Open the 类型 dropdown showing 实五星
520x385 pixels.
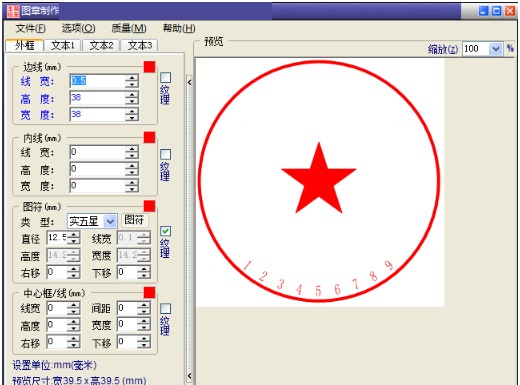pos(110,221)
